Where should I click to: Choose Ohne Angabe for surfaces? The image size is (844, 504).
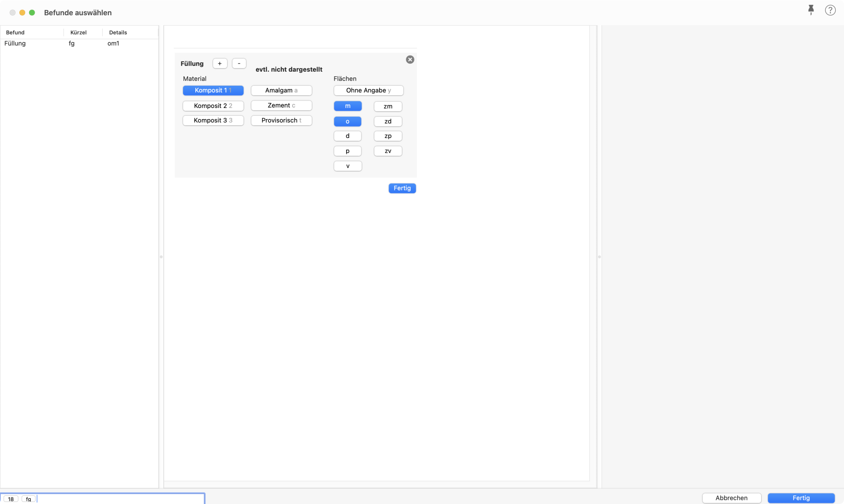click(x=368, y=90)
